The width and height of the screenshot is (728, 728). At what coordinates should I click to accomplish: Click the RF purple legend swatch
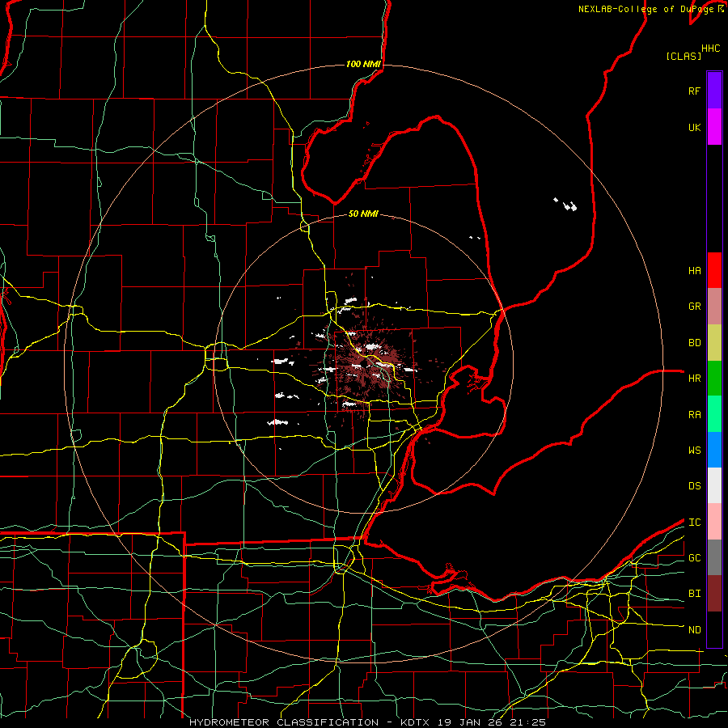coord(714,91)
